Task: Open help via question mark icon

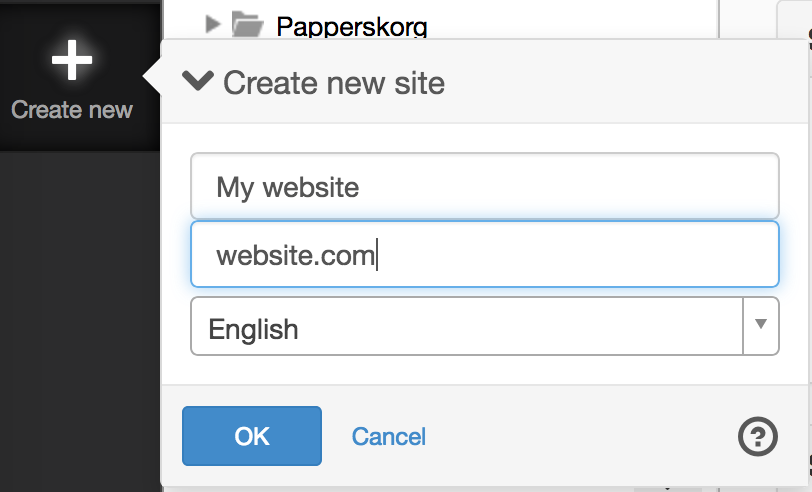Action: pyautogui.click(x=758, y=437)
